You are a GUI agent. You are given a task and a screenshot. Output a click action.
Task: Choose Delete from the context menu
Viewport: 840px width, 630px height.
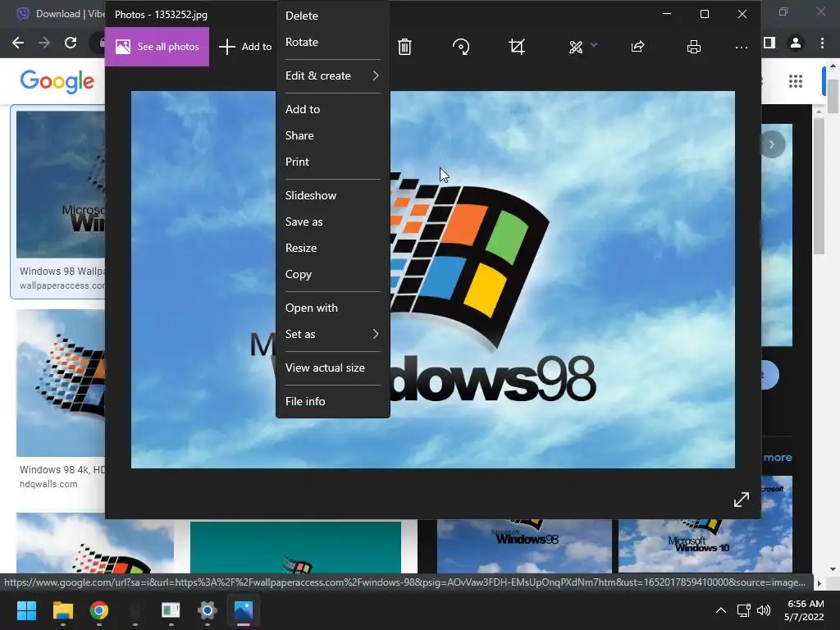(x=332, y=16)
